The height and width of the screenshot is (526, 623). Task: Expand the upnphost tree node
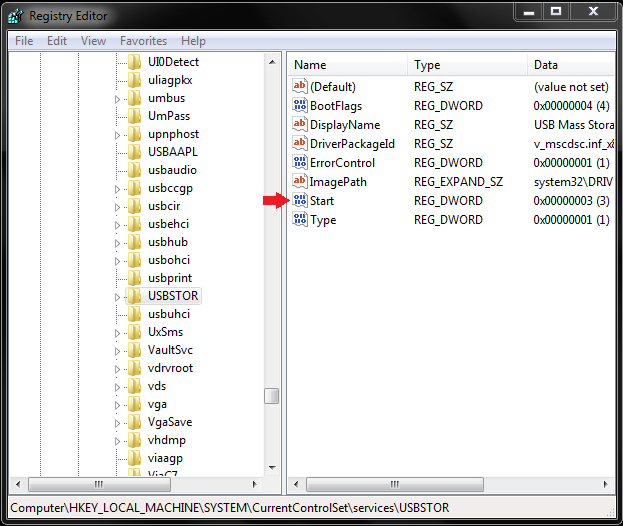117,135
